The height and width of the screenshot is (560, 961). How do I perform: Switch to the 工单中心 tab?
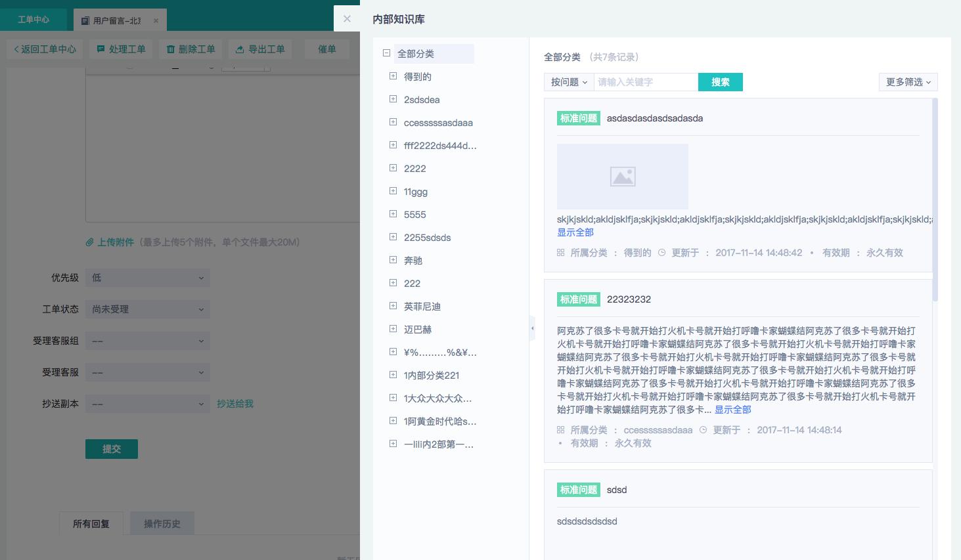34,20
